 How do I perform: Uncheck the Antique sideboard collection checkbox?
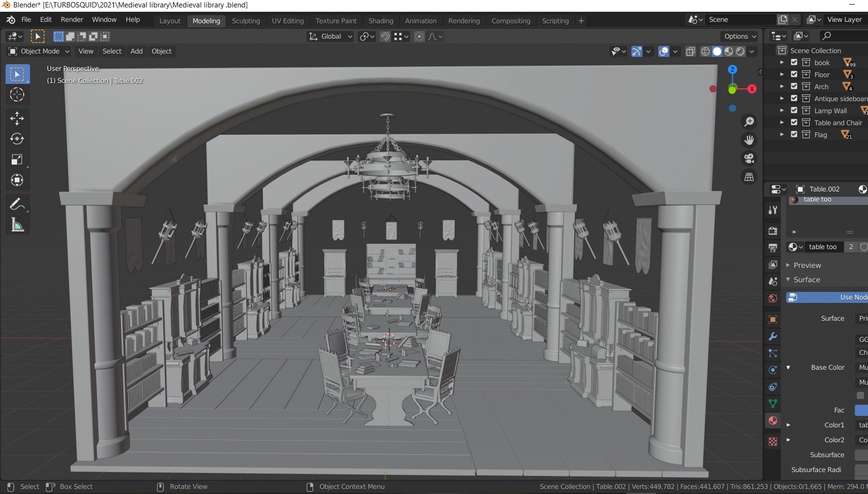click(794, 98)
